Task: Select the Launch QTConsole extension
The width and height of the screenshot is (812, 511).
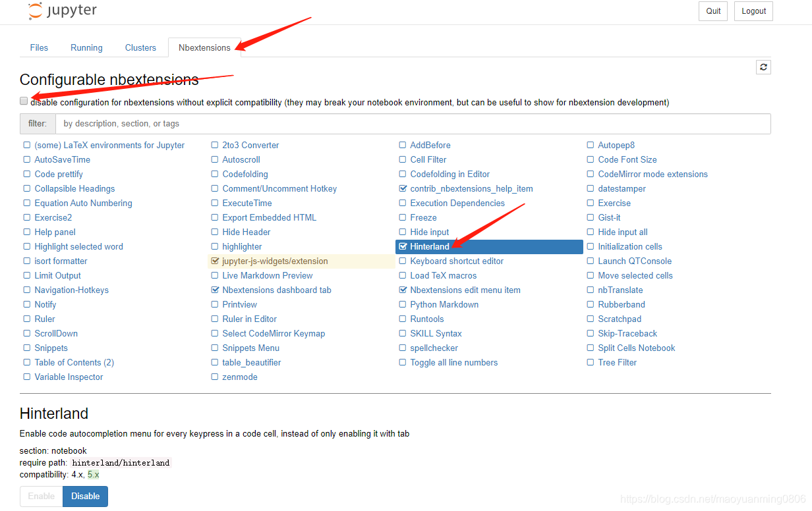Action: click(x=635, y=261)
